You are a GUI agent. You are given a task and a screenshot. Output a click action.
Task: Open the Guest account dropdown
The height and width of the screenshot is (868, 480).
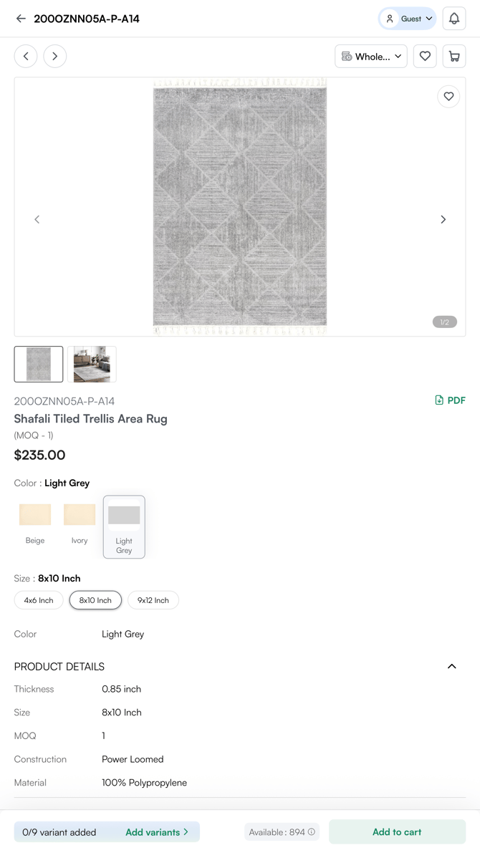pos(408,19)
